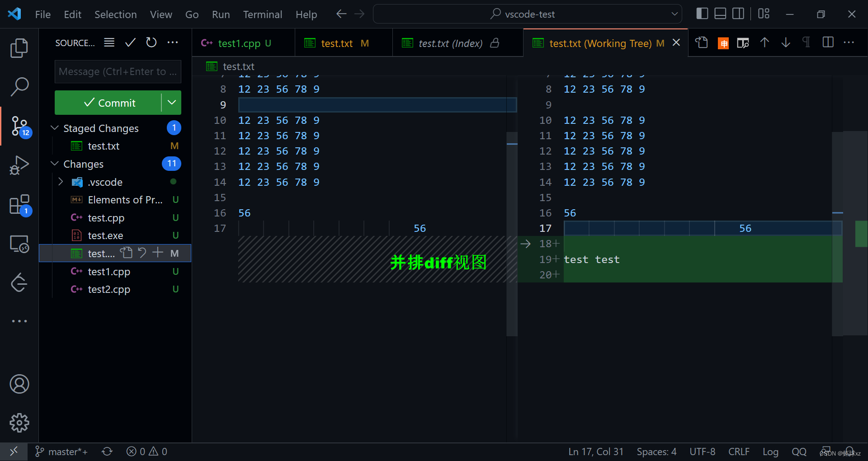Change CRLF end of line sequence
The width and height of the screenshot is (868, 461).
tap(739, 452)
